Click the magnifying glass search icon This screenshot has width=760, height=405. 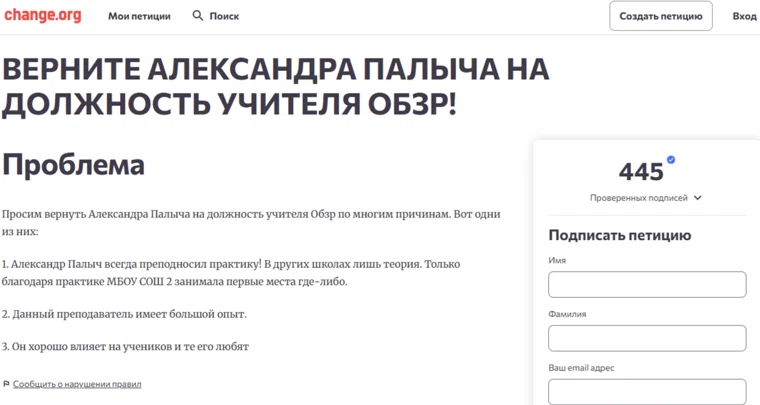(x=198, y=16)
